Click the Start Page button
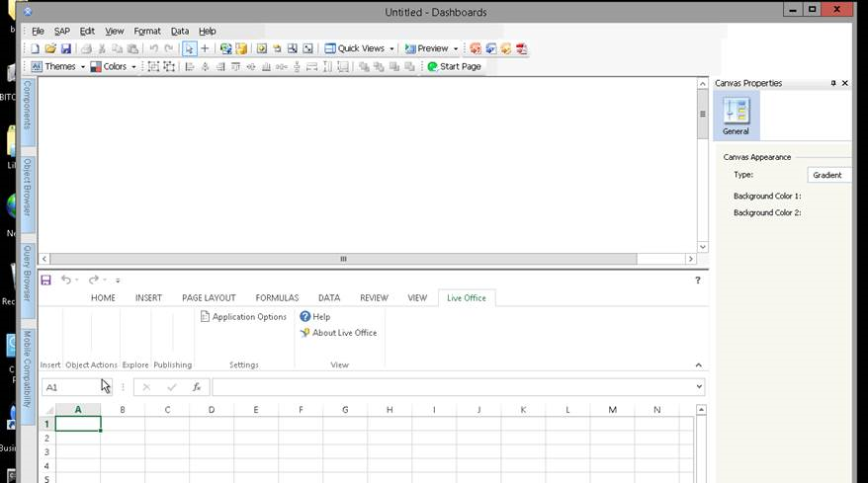This screenshot has width=868, height=483. (x=454, y=66)
